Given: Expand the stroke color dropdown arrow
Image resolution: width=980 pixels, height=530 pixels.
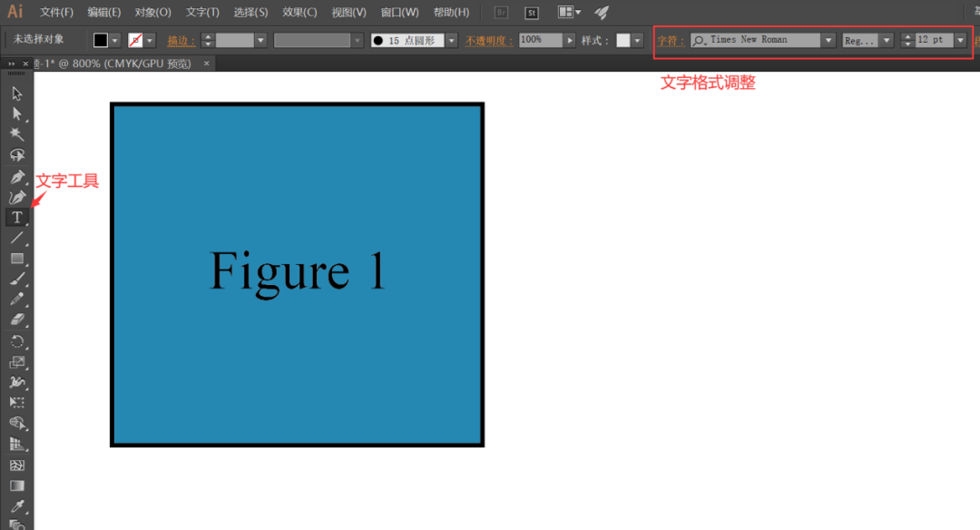Looking at the screenshot, I should tap(150, 41).
